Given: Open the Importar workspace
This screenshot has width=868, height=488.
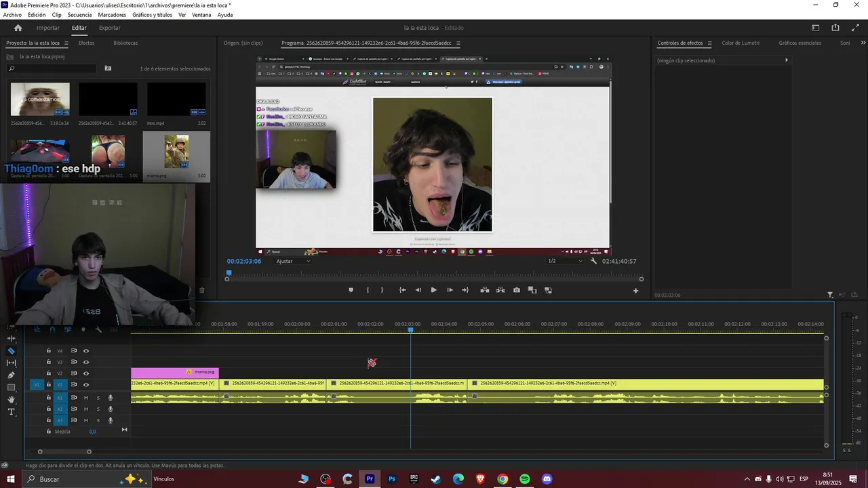Looking at the screenshot, I should click(x=47, y=28).
